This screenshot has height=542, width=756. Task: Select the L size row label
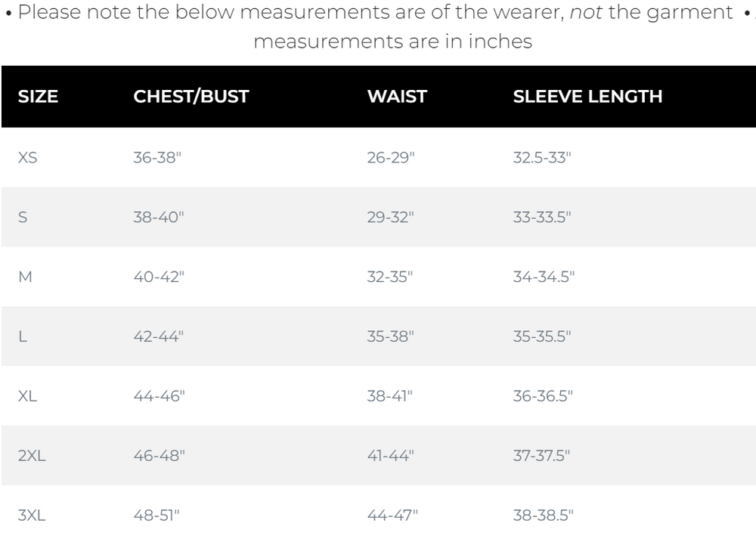tap(23, 336)
